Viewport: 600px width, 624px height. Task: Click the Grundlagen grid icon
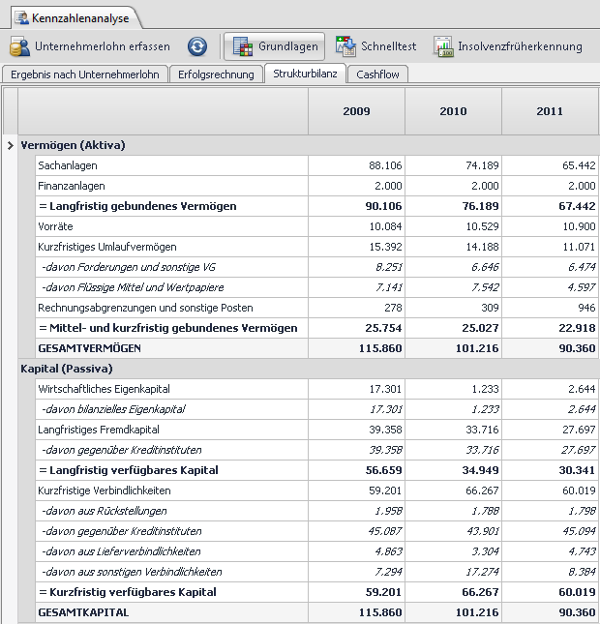tap(243, 47)
